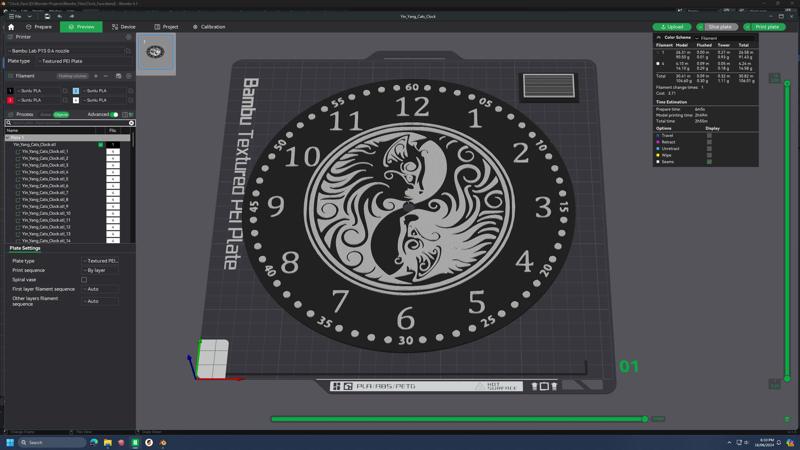
Task: Select Yin_Yang_Cats_Clock.stl_1 in the object list
Action: pyautogui.click(x=45, y=152)
